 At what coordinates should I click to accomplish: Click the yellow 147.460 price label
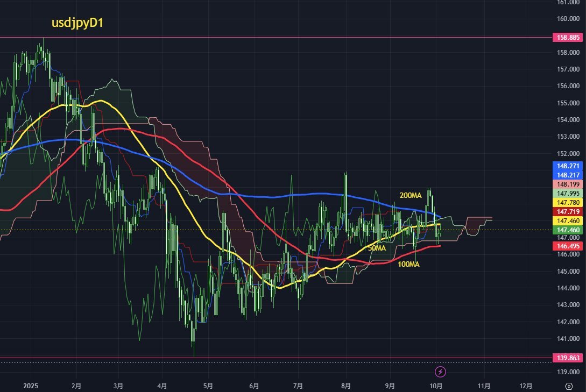pos(568,220)
